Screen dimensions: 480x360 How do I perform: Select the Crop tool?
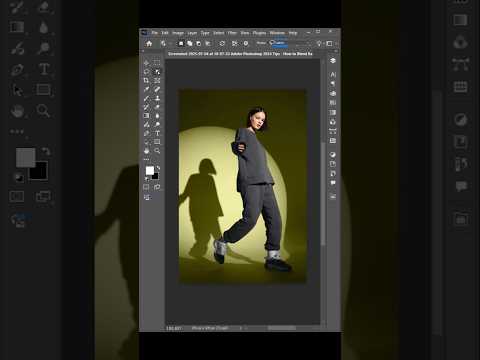(146, 80)
